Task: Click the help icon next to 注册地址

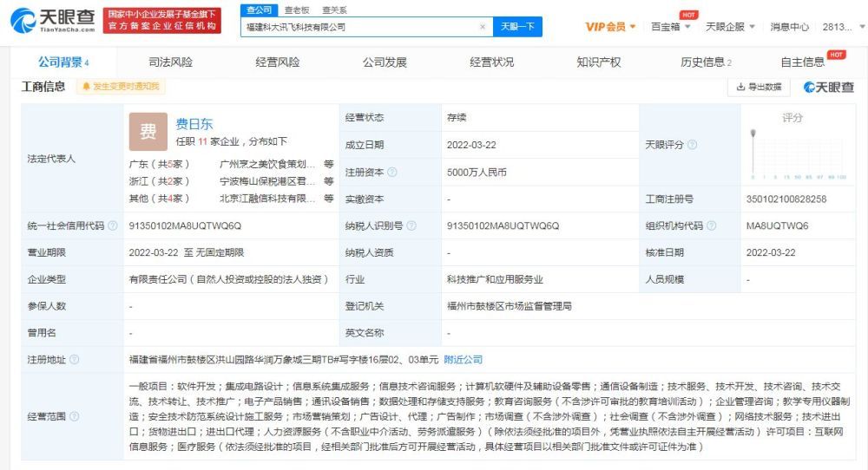Action: click(x=75, y=359)
